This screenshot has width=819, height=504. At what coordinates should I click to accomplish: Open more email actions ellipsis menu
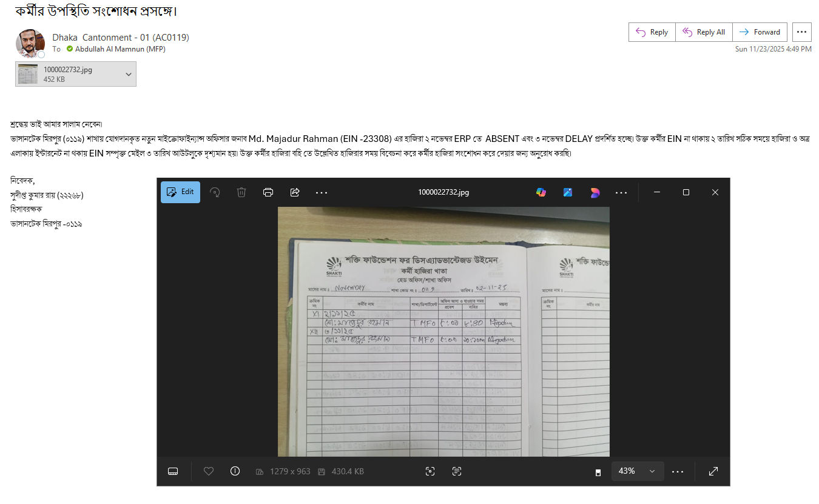pos(801,32)
